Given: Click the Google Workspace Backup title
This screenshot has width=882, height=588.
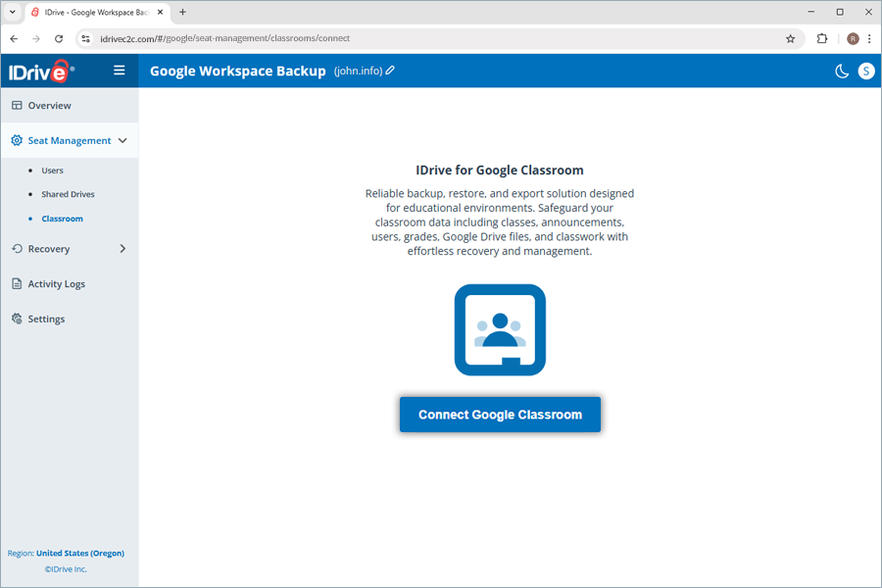Looking at the screenshot, I should (x=238, y=71).
